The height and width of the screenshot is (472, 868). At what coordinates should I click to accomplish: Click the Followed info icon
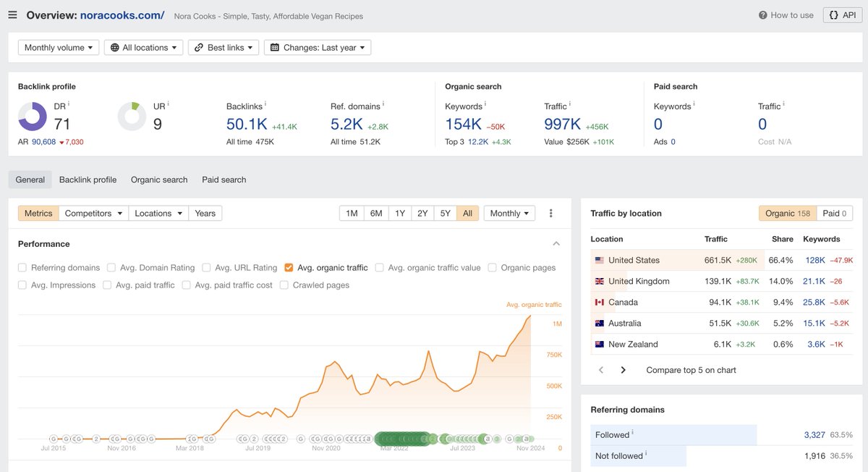pos(633,433)
